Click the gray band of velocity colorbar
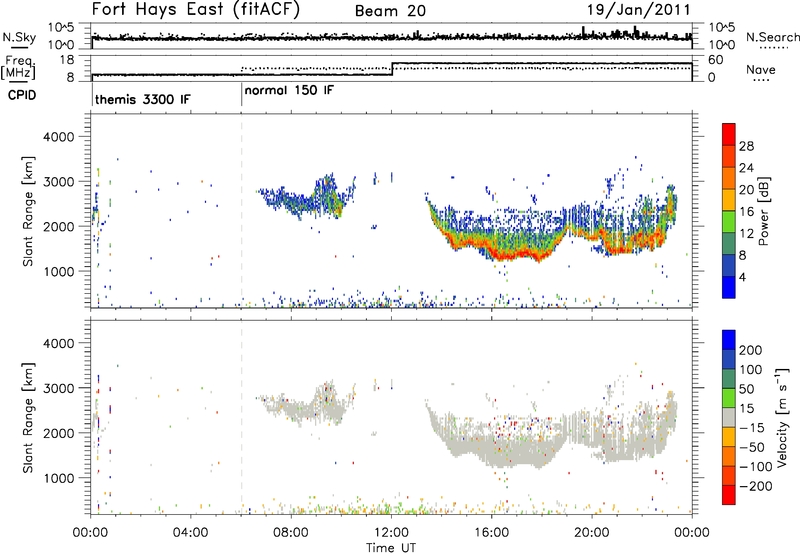 [729, 417]
